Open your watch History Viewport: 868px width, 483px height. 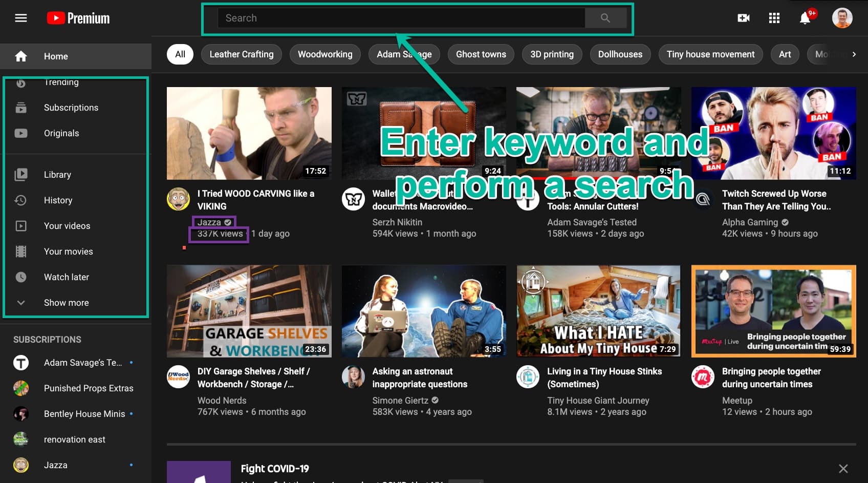[58, 200]
